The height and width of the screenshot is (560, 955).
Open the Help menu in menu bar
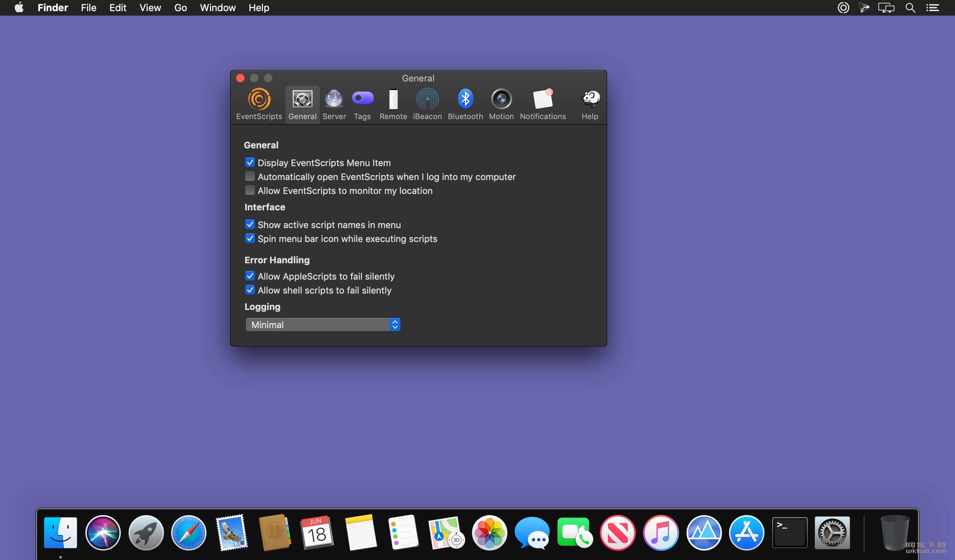pyautogui.click(x=259, y=8)
